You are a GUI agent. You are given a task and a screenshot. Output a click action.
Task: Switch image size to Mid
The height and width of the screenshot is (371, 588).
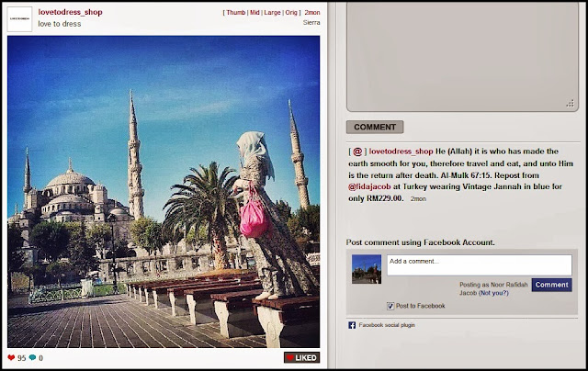click(x=254, y=12)
